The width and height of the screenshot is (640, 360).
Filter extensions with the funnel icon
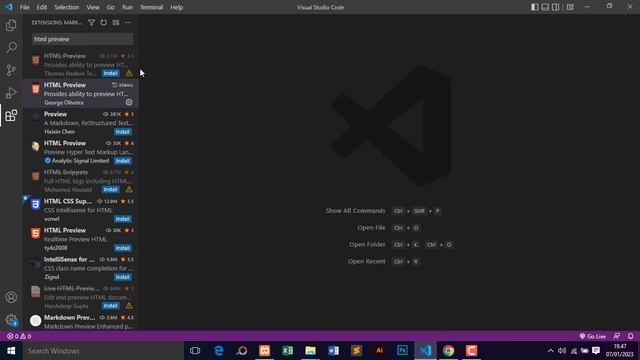click(x=91, y=22)
